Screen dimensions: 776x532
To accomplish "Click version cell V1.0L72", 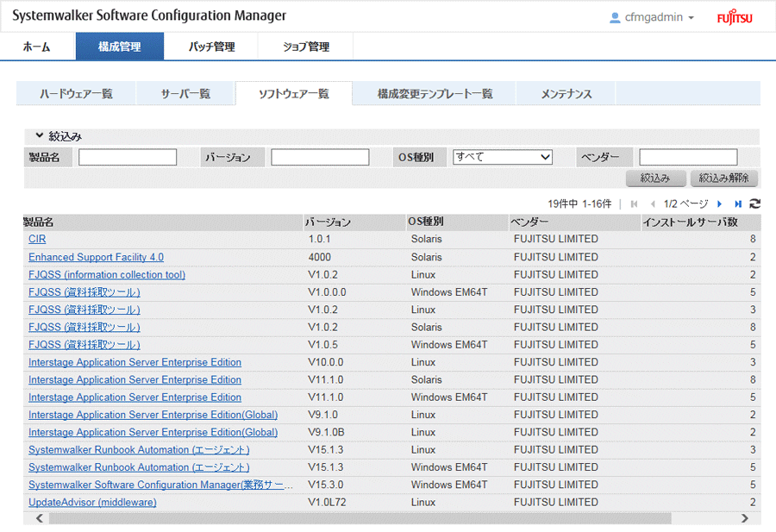I will click(327, 503).
